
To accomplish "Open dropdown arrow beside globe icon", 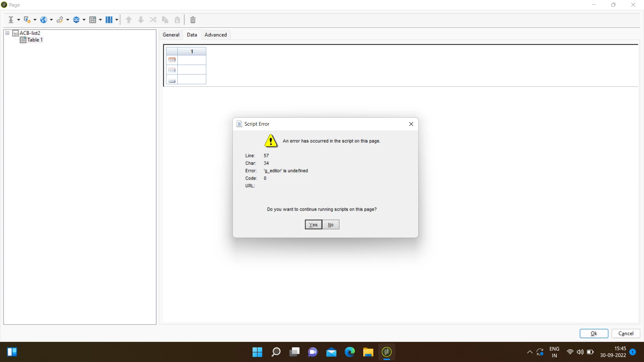I will coord(51,20).
